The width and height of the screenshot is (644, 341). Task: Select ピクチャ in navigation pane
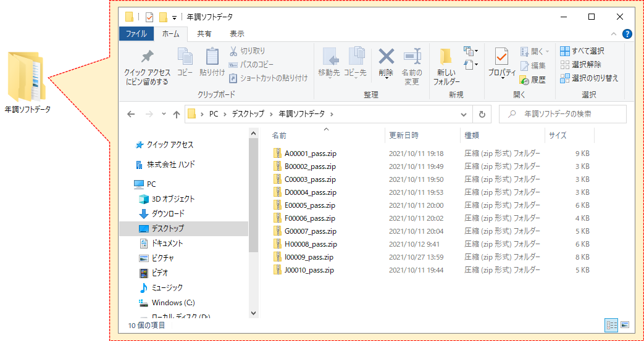[x=156, y=258]
